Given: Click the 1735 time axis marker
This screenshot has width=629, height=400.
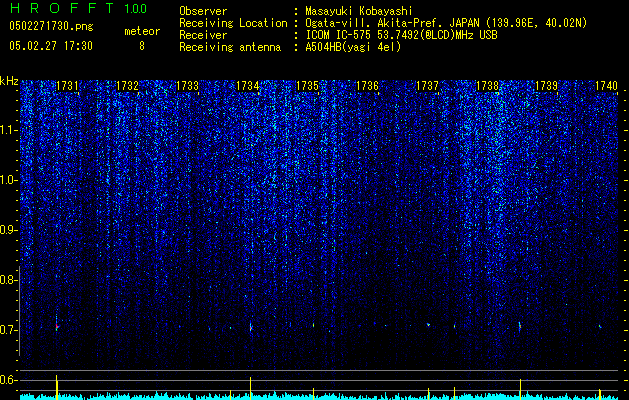Looking at the screenshot, I should 307,86.
